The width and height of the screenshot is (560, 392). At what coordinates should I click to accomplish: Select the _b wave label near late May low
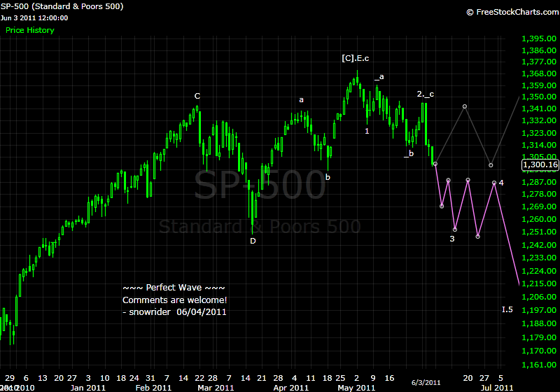tap(409, 153)
